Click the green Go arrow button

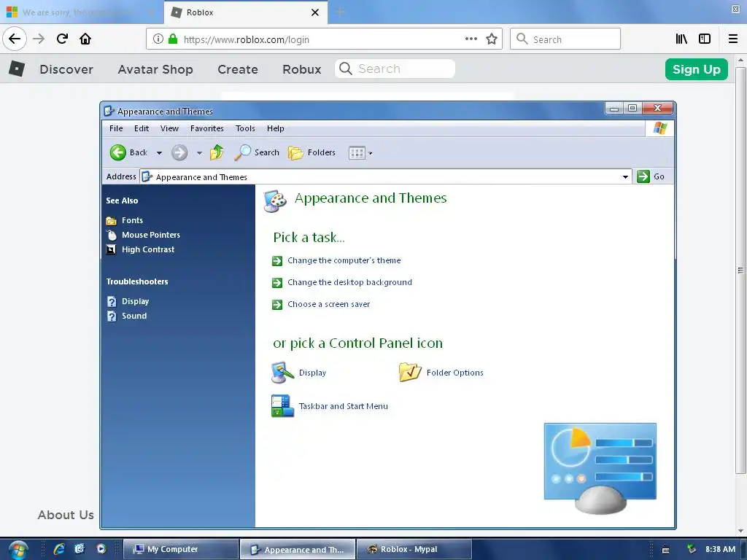[x=643, y=176]
